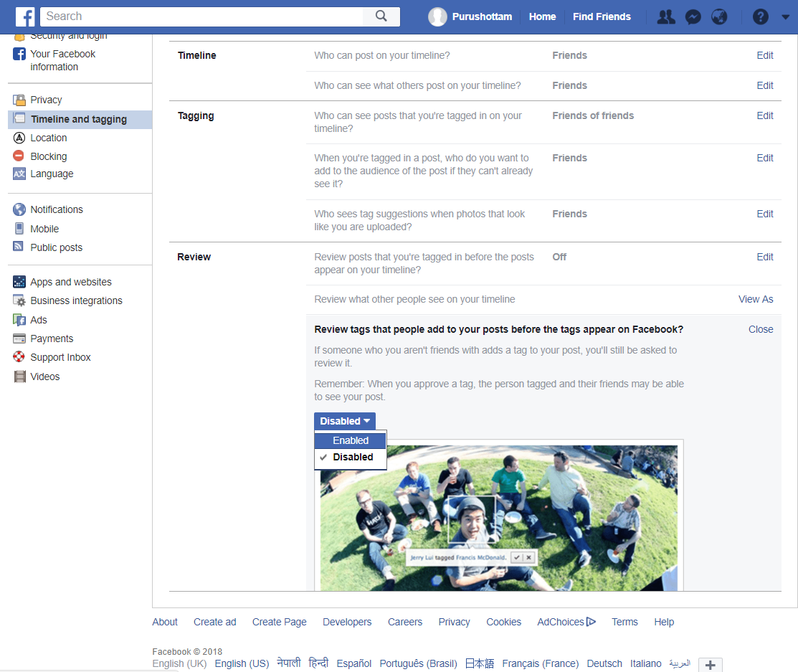798x672 pixels.
Task: Open the Notifications settings section
Action: click(54, 209)
